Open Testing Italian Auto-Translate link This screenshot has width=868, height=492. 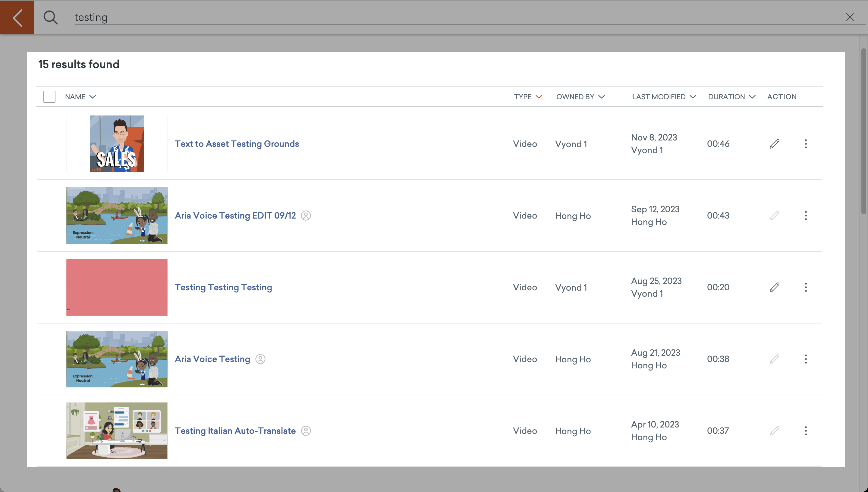point(235,430)
